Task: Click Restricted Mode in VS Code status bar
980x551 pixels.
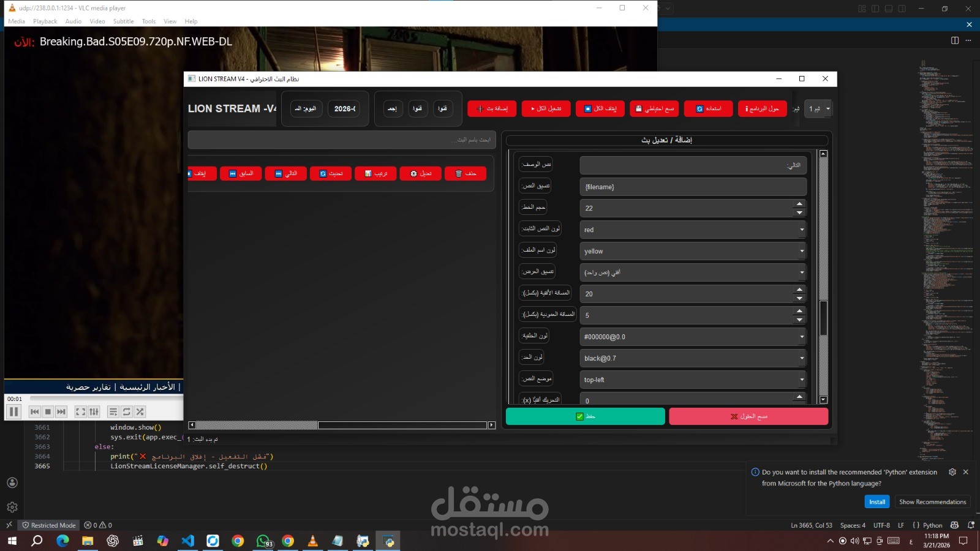Action: (49, 525)
